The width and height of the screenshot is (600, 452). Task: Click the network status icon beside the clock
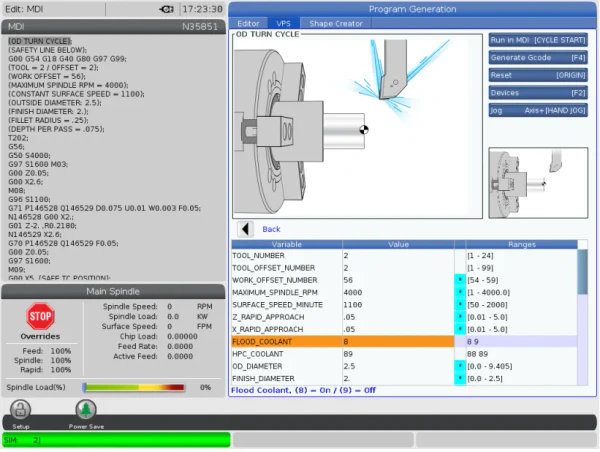[167, 9]
